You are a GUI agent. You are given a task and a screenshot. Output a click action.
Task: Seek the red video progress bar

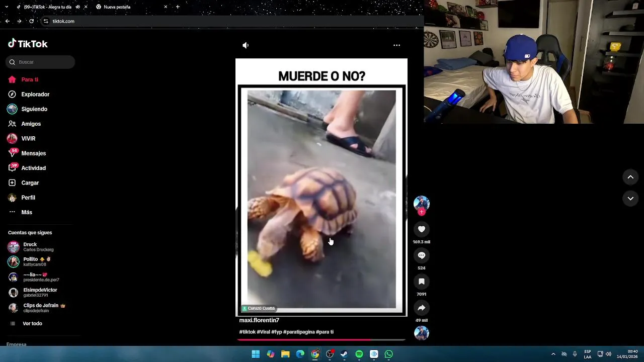[321, 340]
